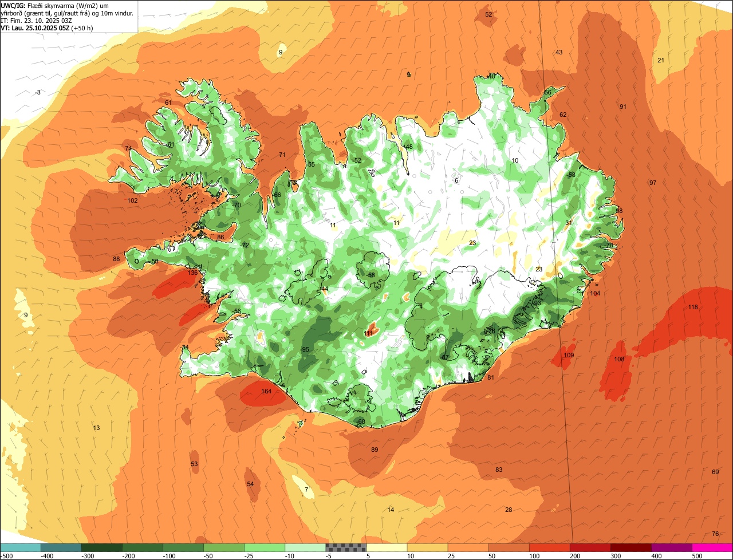Click the green -100 to -50 legend swatch
This screenshot has width=733, height=560.
[x=183, y=547]
